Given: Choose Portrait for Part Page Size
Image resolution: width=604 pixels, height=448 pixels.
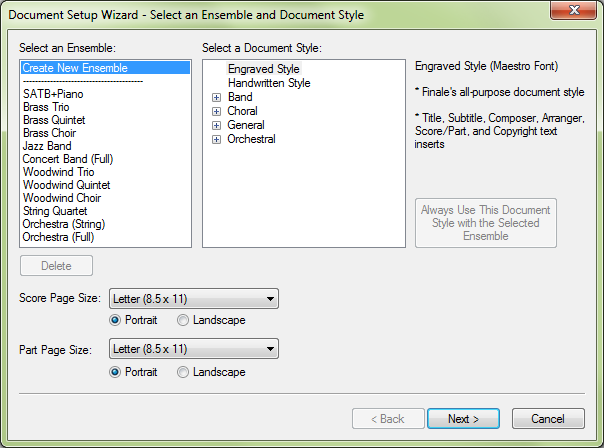Looking at the screenshot, I should tap(116, 372).
